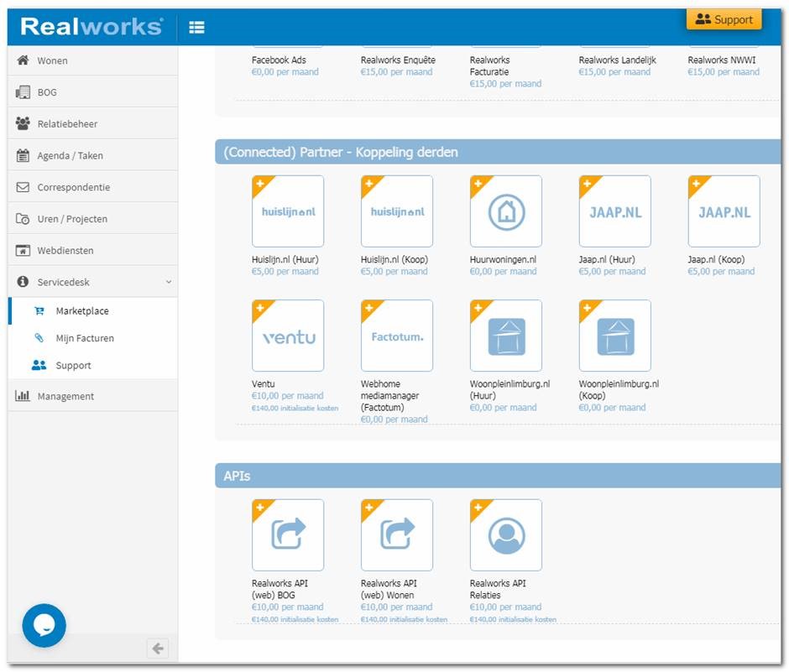
Task: Click the Huurwoningen.nl product name
Action: (503, 259)
